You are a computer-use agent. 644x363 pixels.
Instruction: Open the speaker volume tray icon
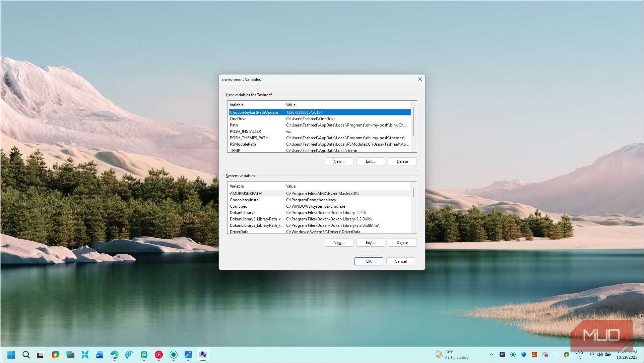(600, 355)
